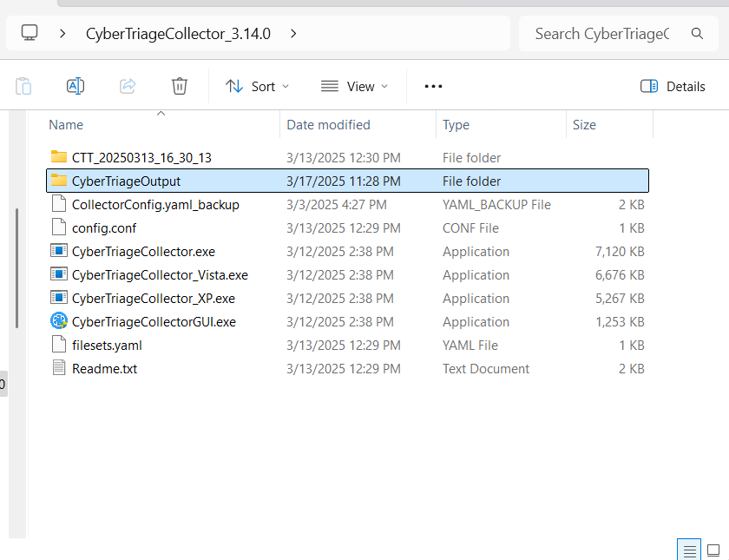
Task: Click the Readme.txt document icon
Action: [59, 368]
